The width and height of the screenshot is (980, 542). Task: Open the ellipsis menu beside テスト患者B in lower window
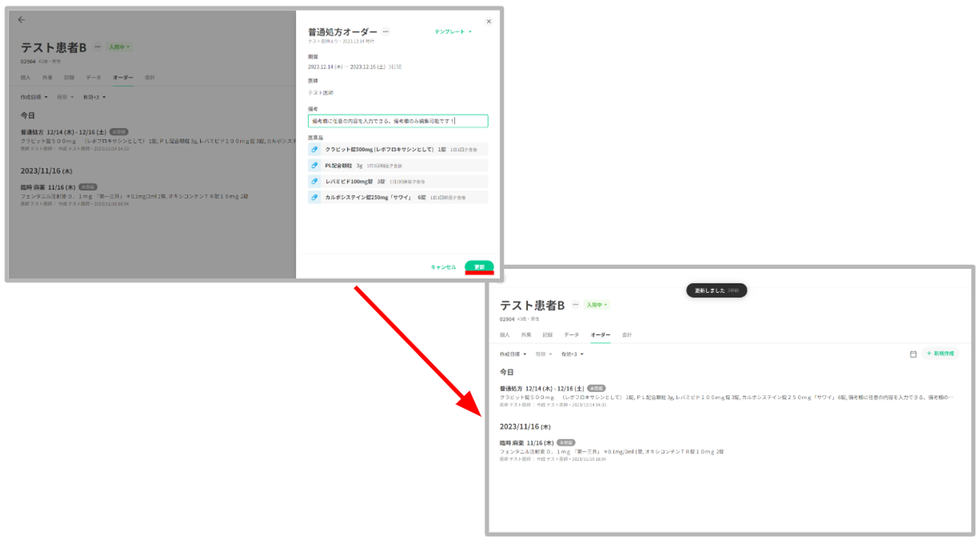pyautogui.click(x=576, y=305)
